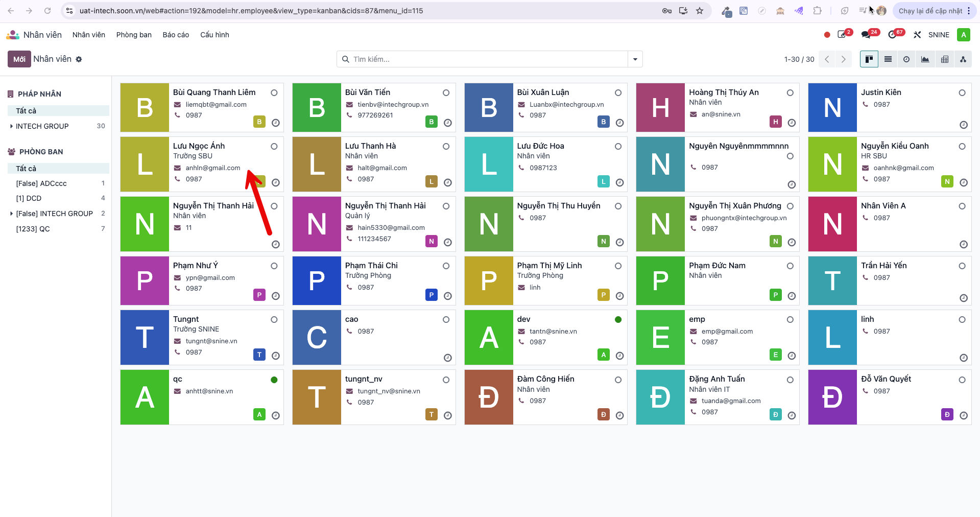Click green online status dot on dev card

coord(618,320)
